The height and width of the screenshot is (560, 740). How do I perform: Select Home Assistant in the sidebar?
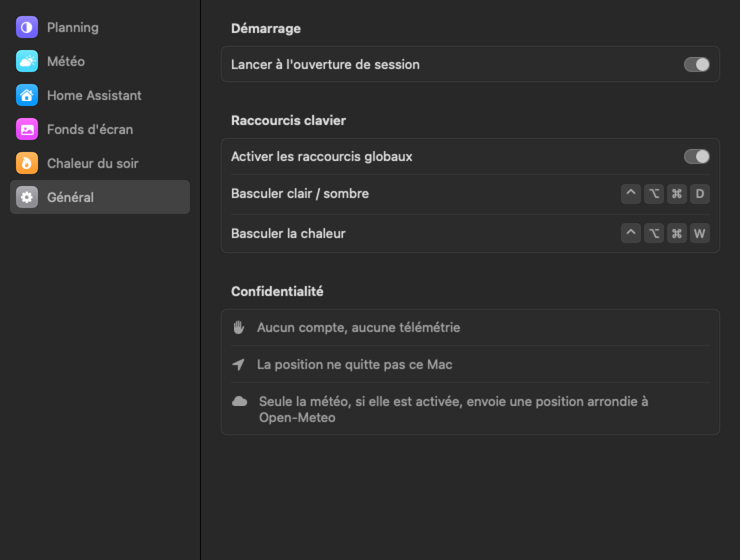(100, 95)
